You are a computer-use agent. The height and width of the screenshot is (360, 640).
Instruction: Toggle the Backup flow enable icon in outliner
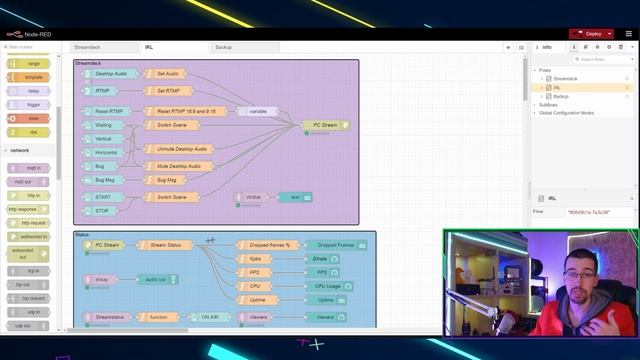pyautogui.click(x=627, y=96)
